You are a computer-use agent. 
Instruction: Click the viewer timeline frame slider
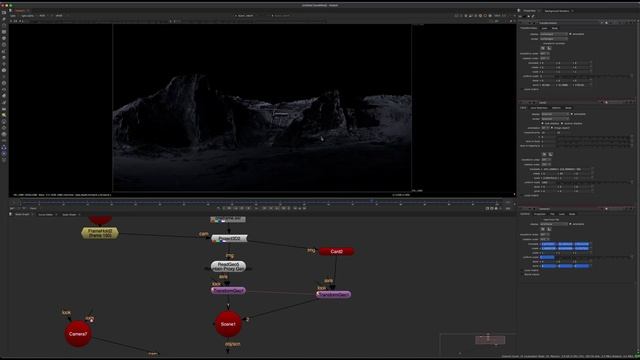(x=261, y=202)
